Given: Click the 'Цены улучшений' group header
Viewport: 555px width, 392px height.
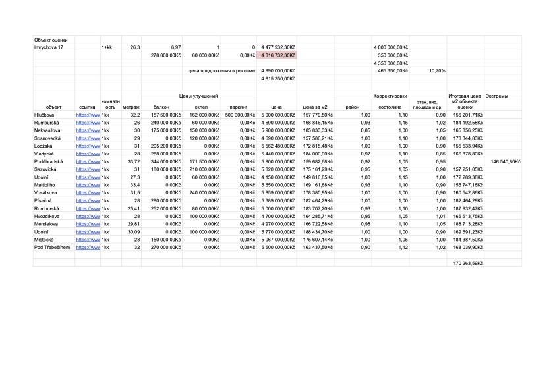Looking at the screenshot, I should coord(198,96).
